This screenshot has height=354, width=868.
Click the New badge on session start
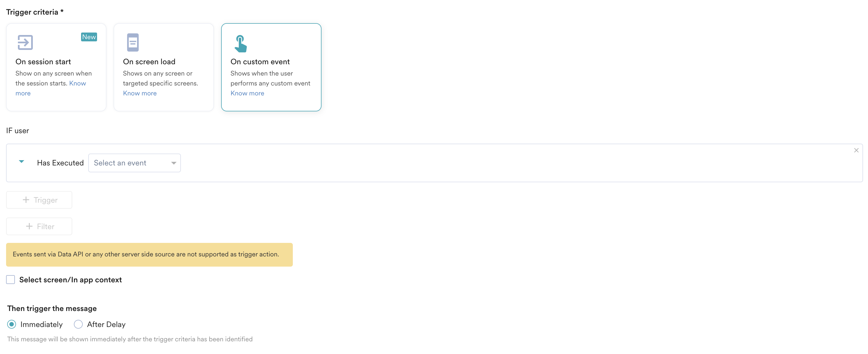(89, 37)
